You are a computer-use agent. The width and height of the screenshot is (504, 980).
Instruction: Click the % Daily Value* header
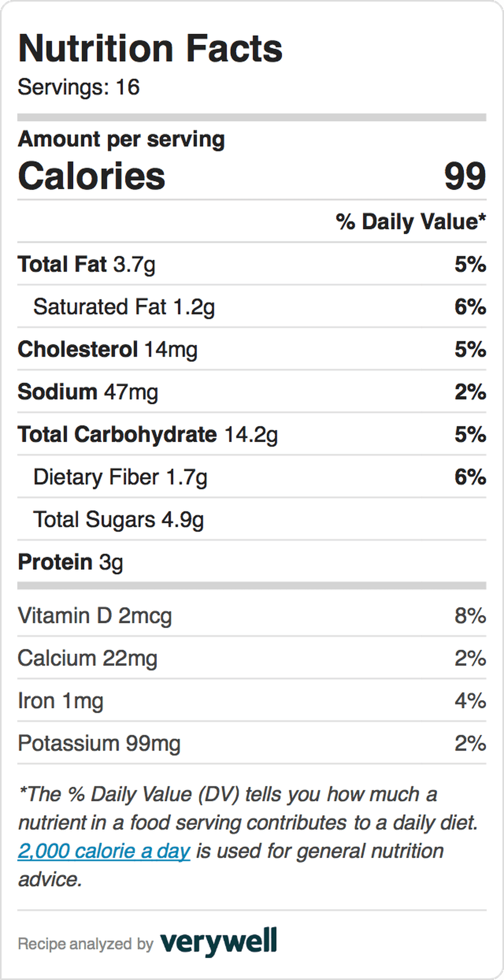coord(411,222)
